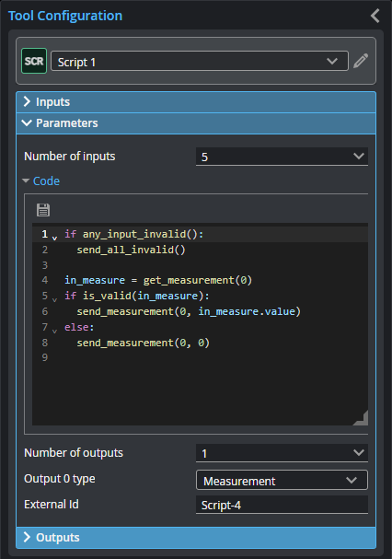Image resolution: width=392 pixels, height=559 pixels.
Task: Fold the if block at line 5
Action: pyautogui.click(x=54, y=299)
